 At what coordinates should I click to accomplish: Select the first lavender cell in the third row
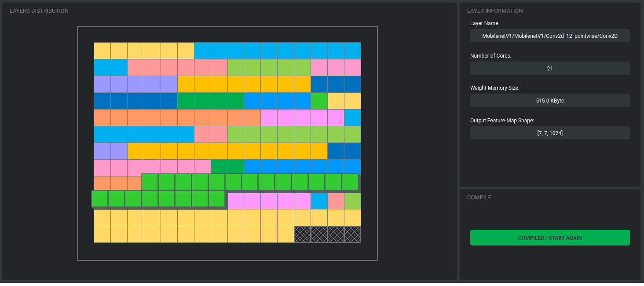tap(102, 84)
